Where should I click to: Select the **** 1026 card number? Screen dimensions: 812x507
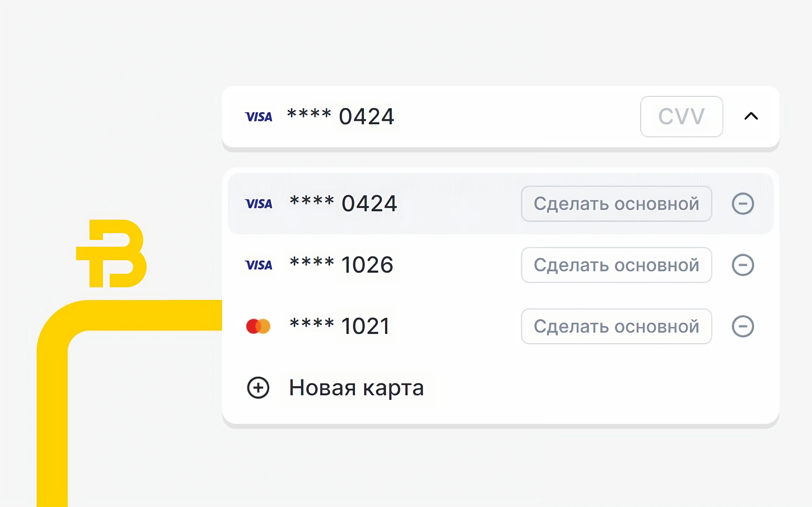point(341,265)
